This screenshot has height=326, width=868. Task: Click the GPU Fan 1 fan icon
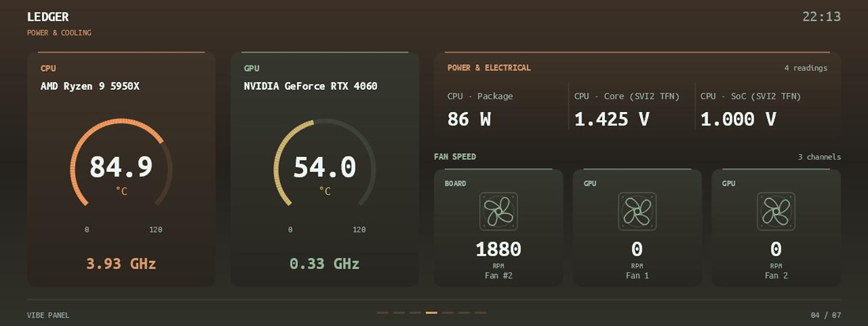637,211
